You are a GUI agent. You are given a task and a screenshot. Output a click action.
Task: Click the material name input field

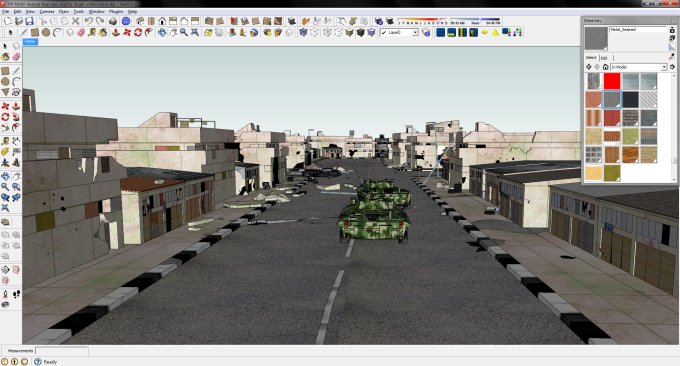(638, 29)
